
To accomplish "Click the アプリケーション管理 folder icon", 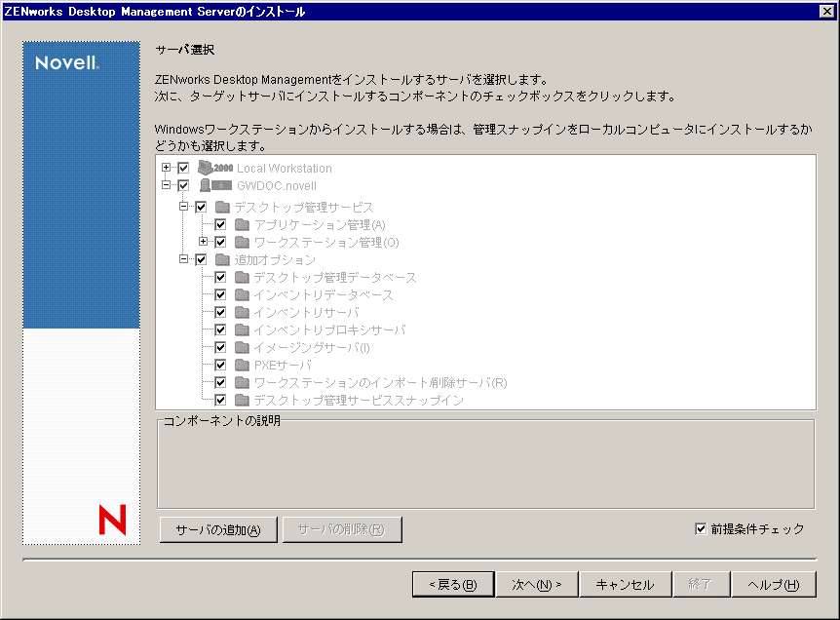I will click(241, 224).
